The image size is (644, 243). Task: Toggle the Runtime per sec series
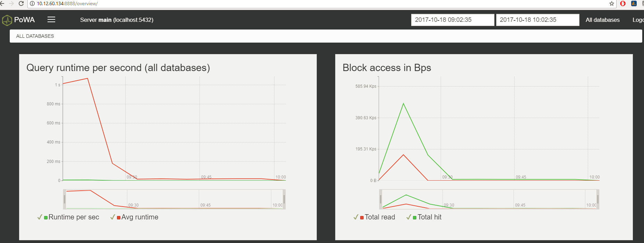point(74,217)
